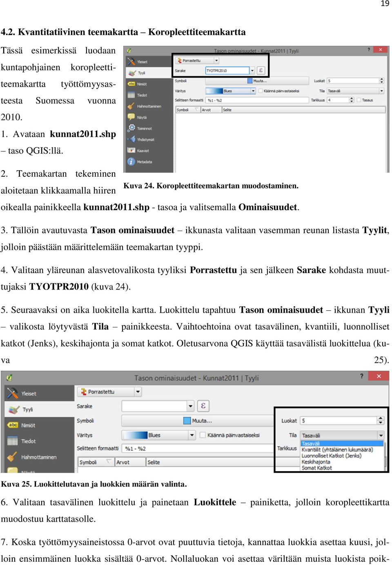Enable Tasaus checkbox in Kuva 24 dialog
This screenshot has width=392, height=565.
tap(359, 100)
